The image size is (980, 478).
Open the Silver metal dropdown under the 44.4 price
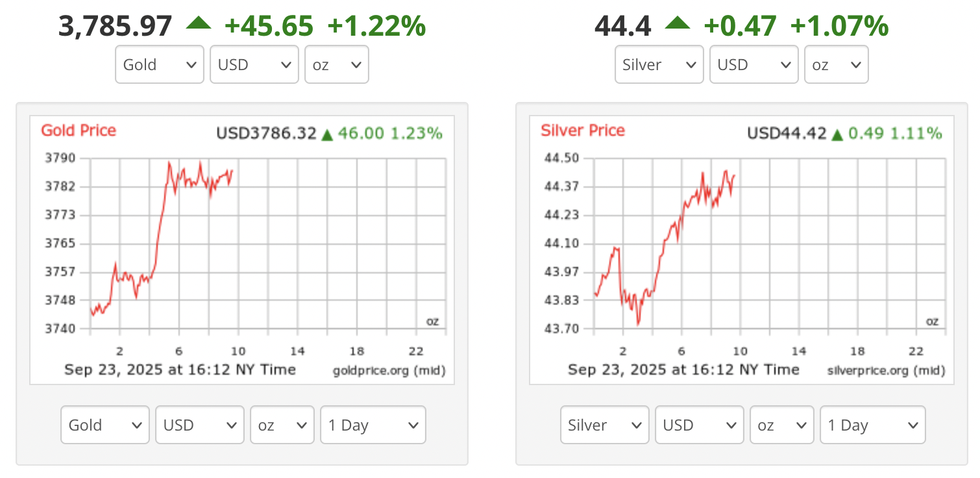(x=659, y=64)
